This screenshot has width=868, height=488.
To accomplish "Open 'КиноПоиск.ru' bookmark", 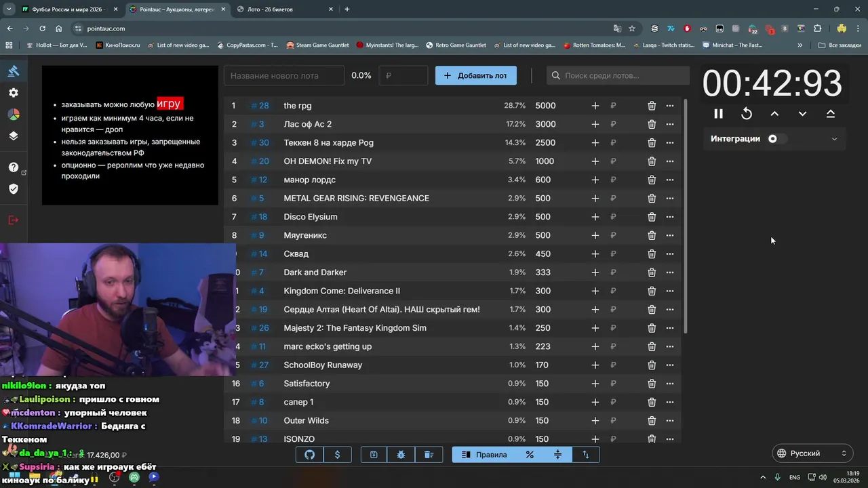I will coord(118,45).
